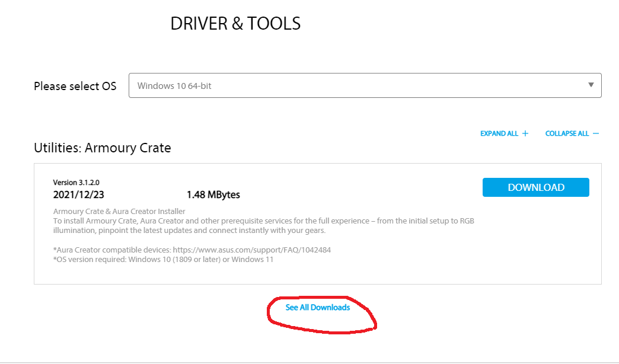Click the DRIVER & TOOLS page title

(235, 23)
